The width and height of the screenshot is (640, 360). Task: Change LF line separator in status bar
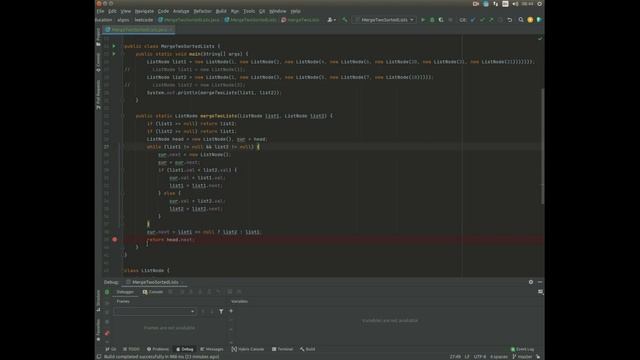tap(467, 356)
